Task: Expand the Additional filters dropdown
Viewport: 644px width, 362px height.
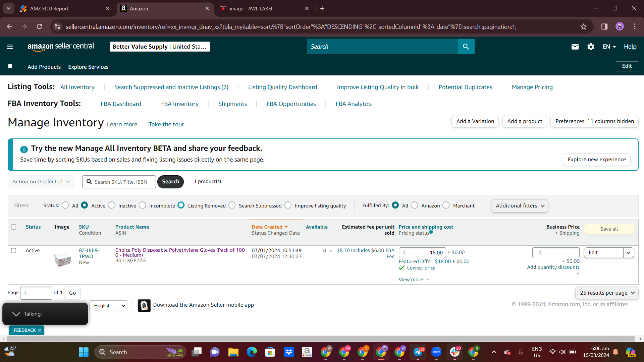Action: [x=520, y=206]
